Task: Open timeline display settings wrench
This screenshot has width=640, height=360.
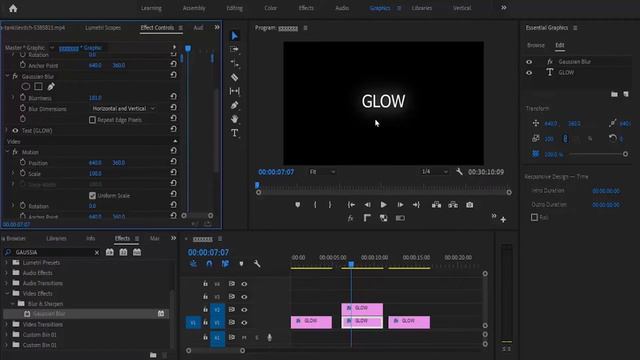Action: point(257,264)
